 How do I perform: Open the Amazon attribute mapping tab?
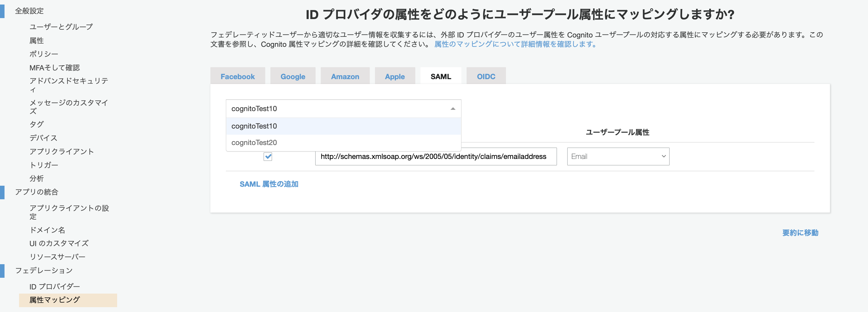[345, 76]
